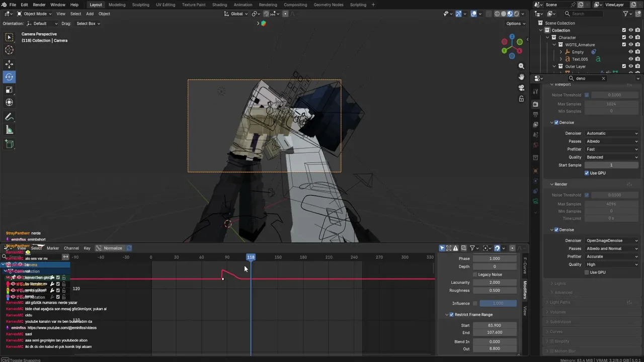
Task: Choose the Rotate tool in the toolbar
Action: coord(9,77)
